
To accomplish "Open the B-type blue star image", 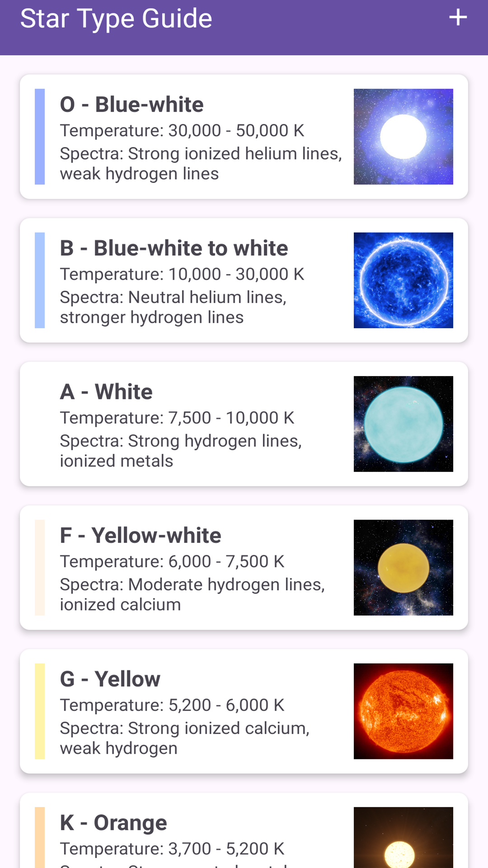I will (403, 280).
